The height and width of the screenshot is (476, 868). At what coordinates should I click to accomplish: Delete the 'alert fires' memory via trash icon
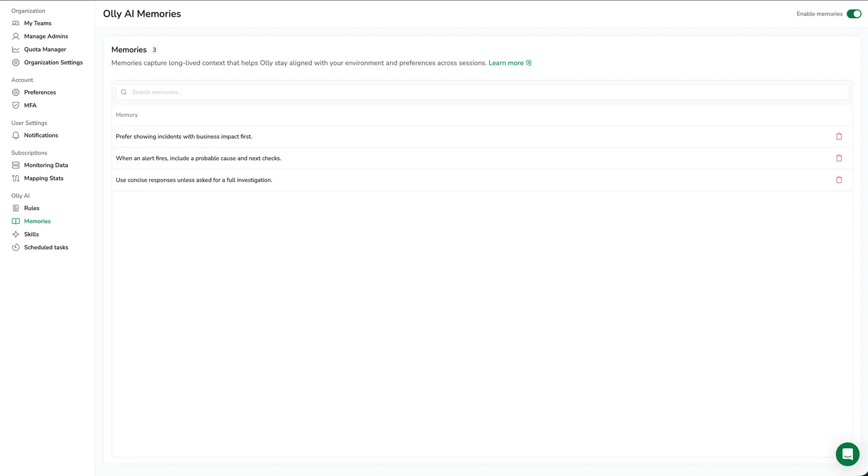(839, 158)
